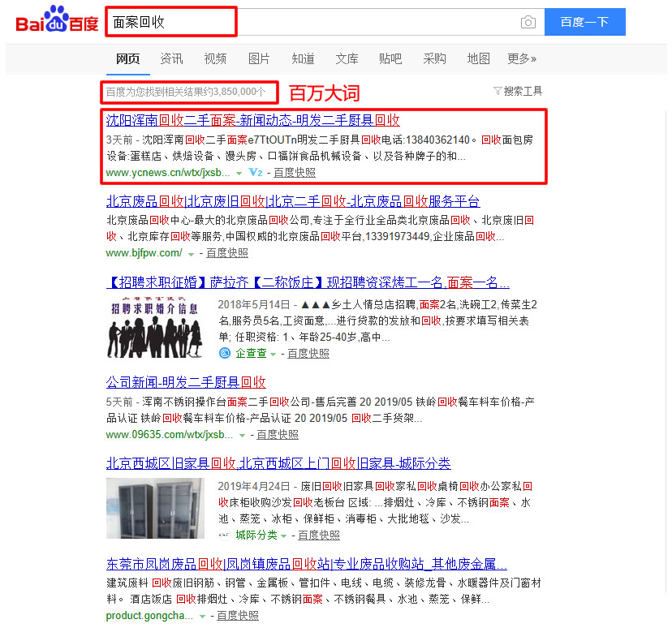Screen dimensions: 672x628
Task: Open 搜索工具 search tools
Action: point(523,91)
